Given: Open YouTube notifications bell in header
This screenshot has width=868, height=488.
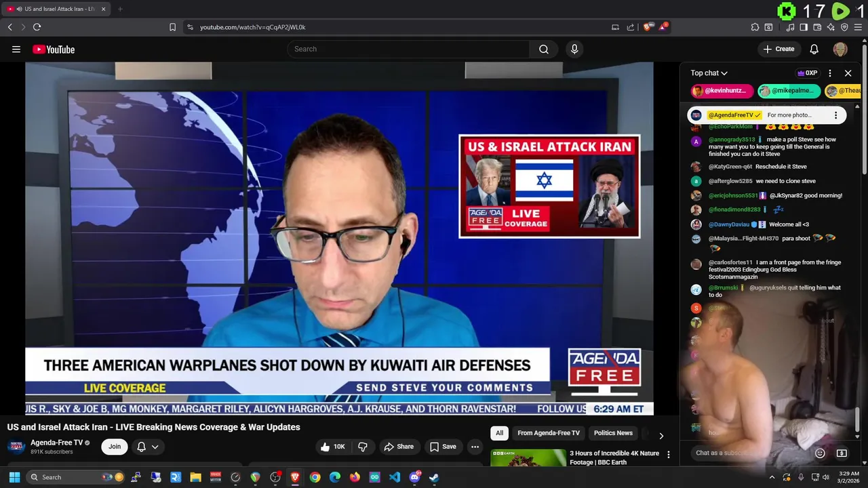Looking at the screenshot, I should tap(814, 49).
